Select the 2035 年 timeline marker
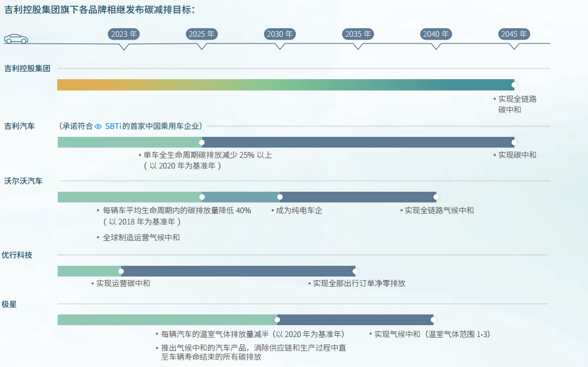588x367 pixels. 358,34
